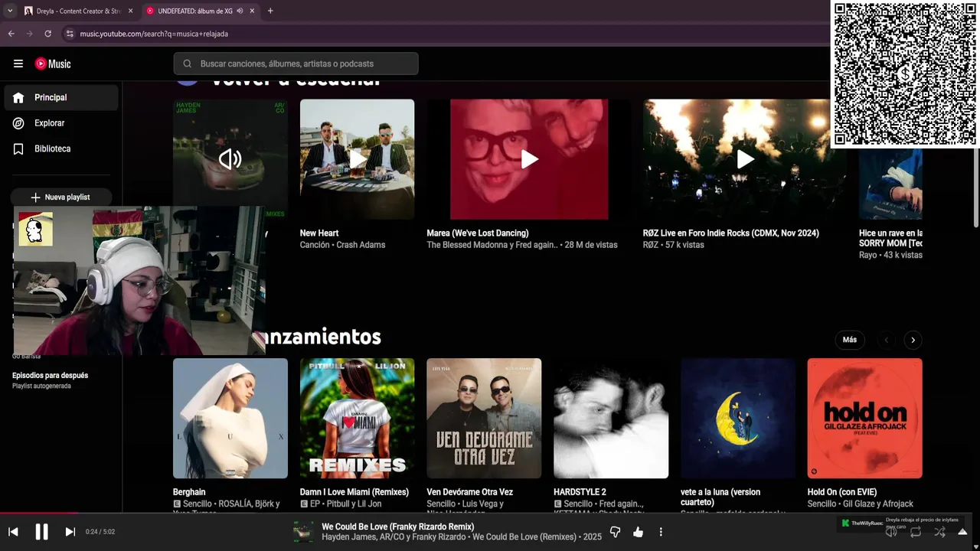Open Berghain album cover
The height and width of the screenshot is (551, 980).
pos(230,419)
